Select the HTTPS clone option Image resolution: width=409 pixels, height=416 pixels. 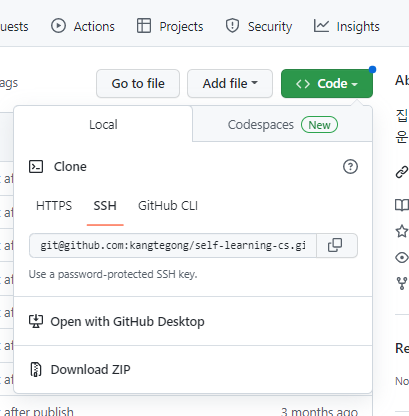tap(54, 206)
